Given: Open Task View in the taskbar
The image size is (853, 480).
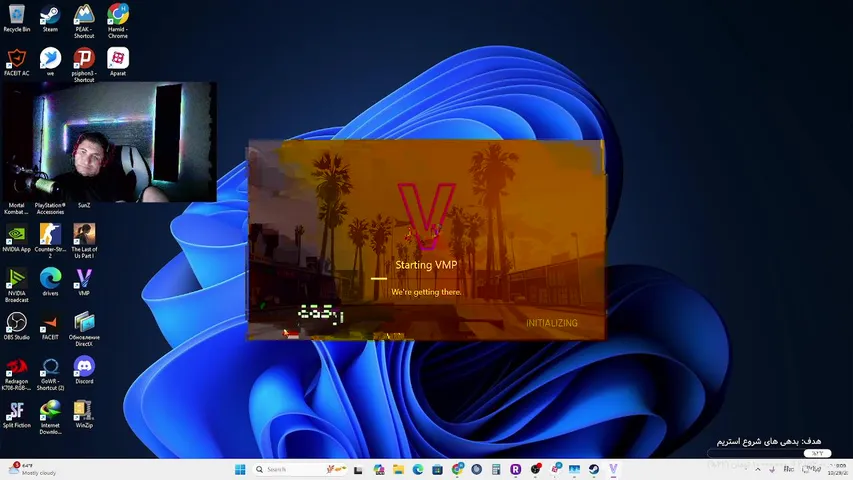Looking at the screenshot, I should [358, 470].
